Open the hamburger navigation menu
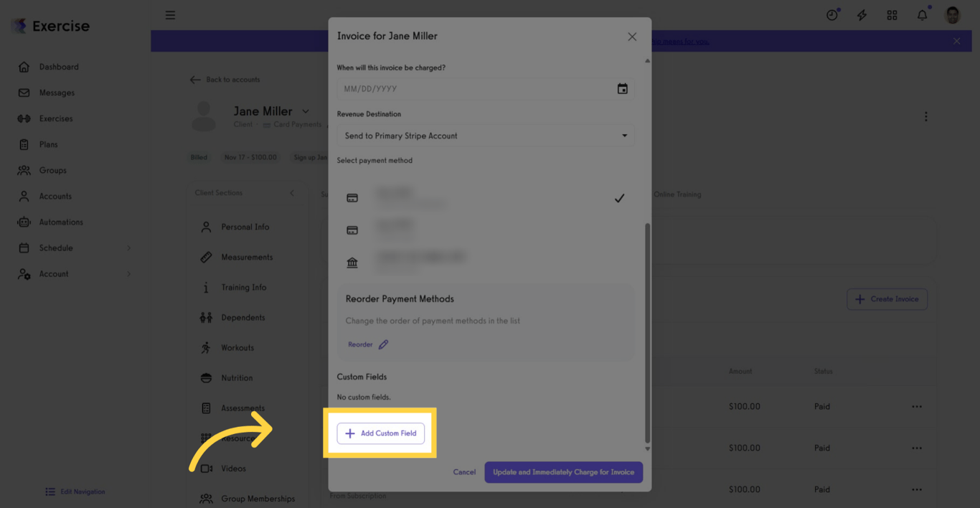 [170, 14]
